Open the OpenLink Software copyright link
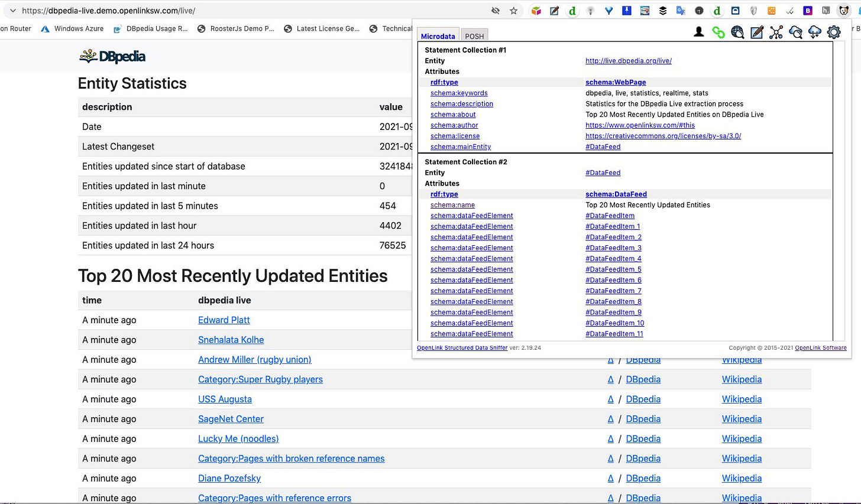The image size is (861, 504). click(x=821, y=348)
